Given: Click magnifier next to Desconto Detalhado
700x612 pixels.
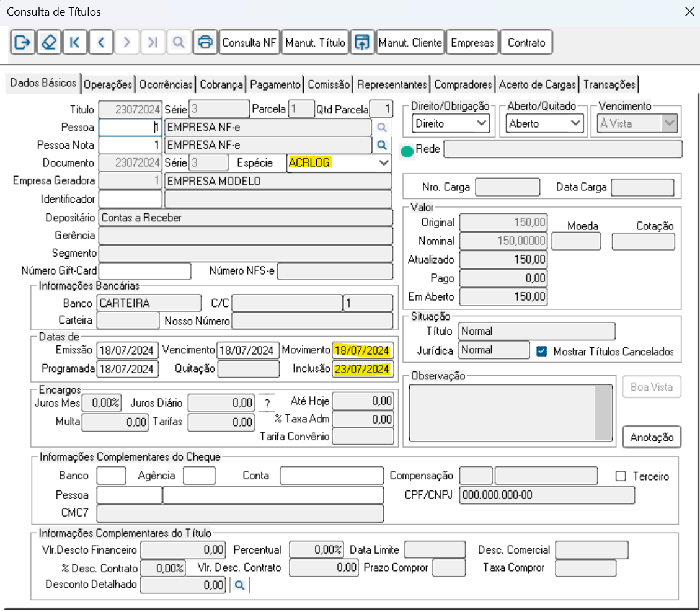Looking at the screenshot, I should (239, 585).
